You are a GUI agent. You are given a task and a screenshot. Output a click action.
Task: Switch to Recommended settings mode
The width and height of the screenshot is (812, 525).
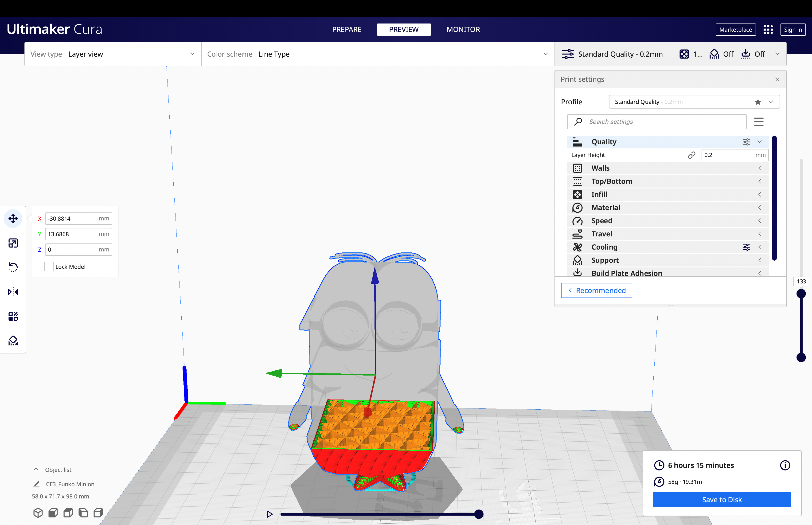click(x=596, y=290)
